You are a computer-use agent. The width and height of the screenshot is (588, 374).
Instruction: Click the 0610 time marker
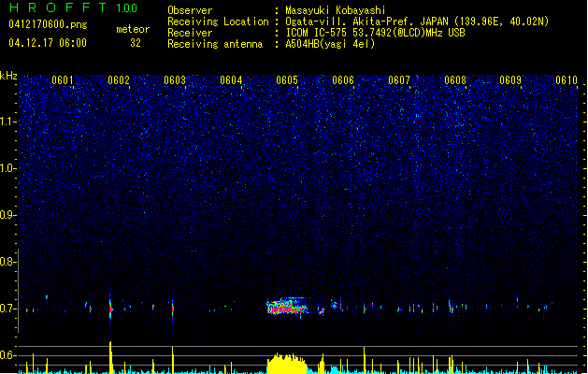pos(566,80)
